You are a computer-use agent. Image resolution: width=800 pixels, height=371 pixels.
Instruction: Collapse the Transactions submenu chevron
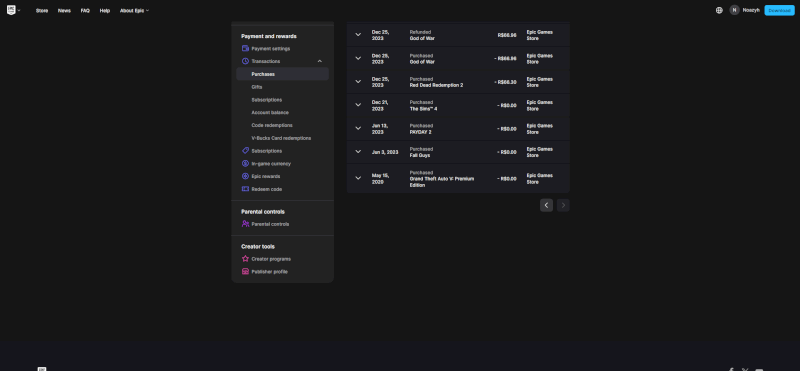click(320, 61)
